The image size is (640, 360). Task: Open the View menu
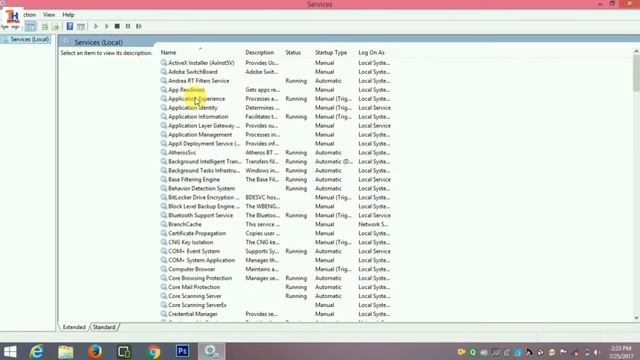point(49,15)
